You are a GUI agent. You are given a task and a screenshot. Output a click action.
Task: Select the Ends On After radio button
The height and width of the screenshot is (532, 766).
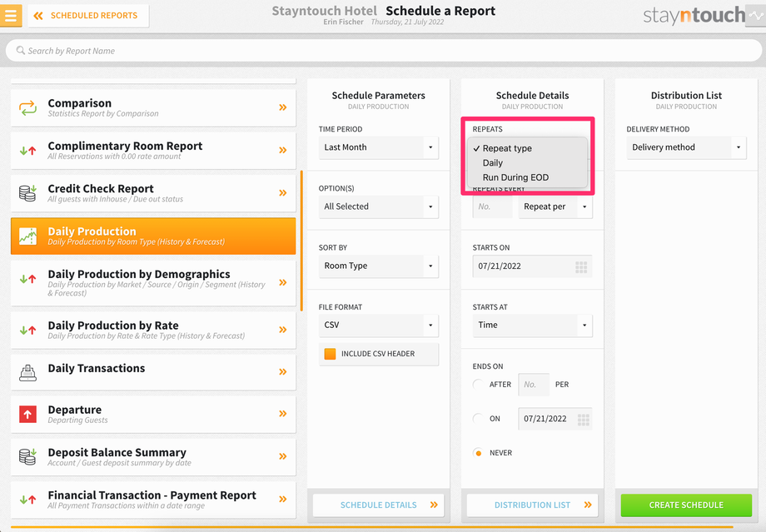click(478, 385)
